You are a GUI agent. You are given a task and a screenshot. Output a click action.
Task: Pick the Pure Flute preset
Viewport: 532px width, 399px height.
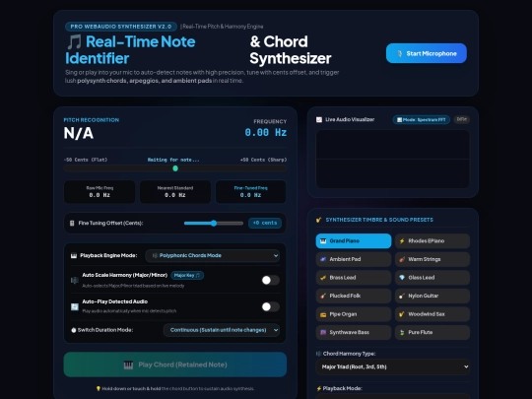point(432,333)
